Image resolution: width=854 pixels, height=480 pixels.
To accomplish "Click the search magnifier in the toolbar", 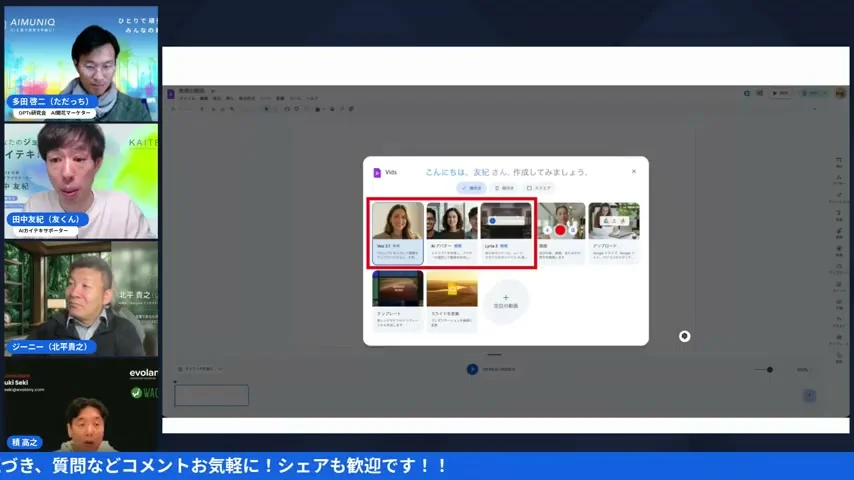I will point(174,109).
